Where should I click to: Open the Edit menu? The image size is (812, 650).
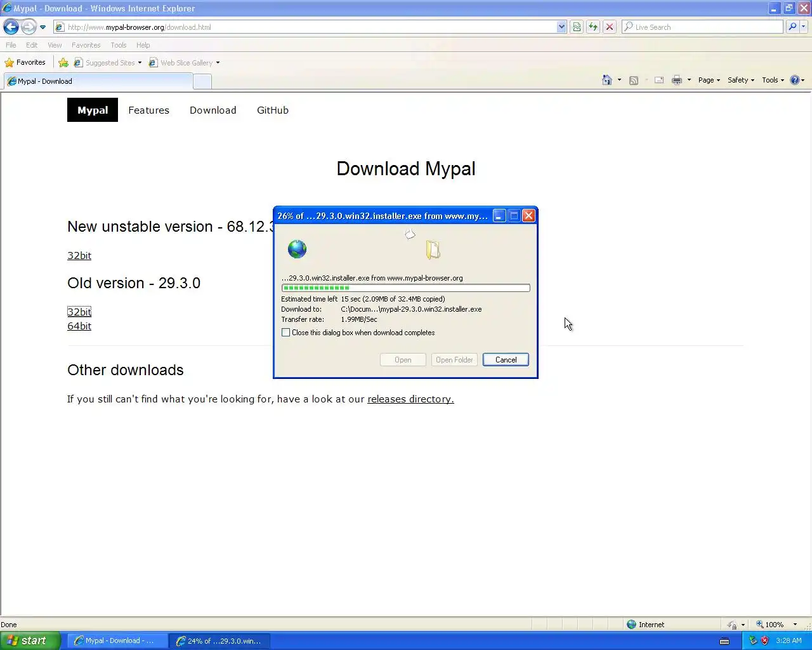pyautogui.click(x=32, y=45)
